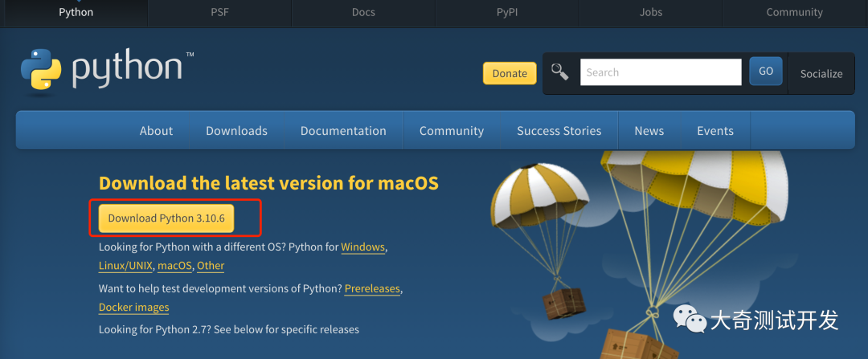Screen dimensions: 868x359
Task: Focus the Search input field
Action: coord(661,72)
